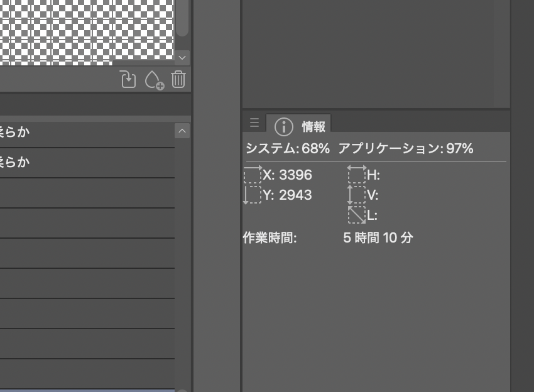This screenshot has height=392, width=534.
Task: Click the 作業時間 label
Action: [270, 238]
